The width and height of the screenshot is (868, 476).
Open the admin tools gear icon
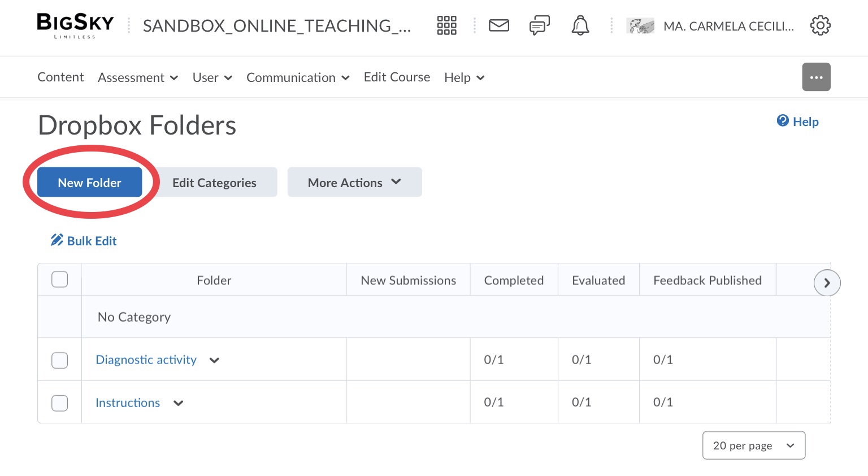tap(820, 25)
